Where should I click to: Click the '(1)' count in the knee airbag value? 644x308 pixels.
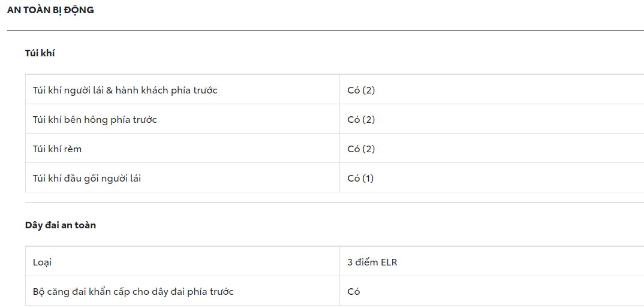[368, 179]
